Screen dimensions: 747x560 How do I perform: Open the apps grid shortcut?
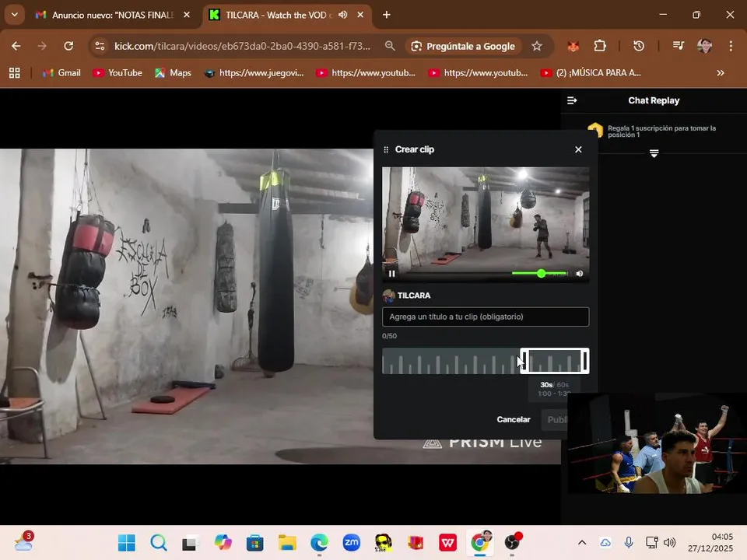click(x=15, y=73)
